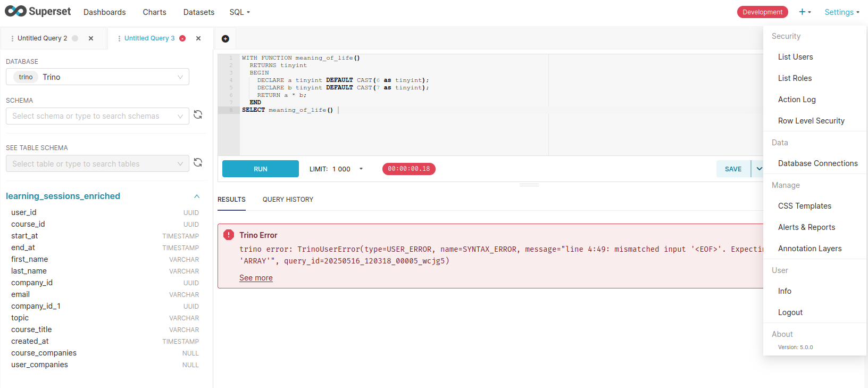Click the topic column row
Screen dimensions: 868x388
[x=105, y=318]
